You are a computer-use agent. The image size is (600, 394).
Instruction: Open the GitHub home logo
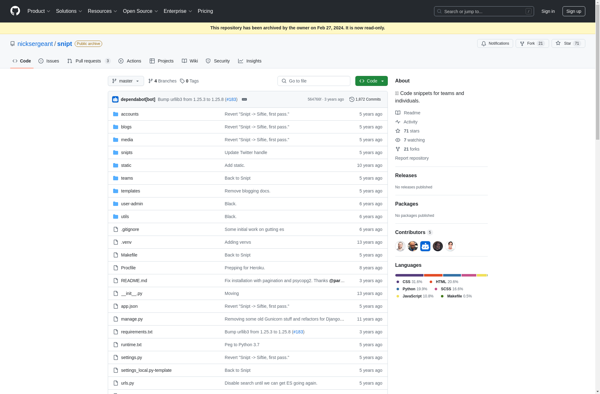(x=15, y=11)
